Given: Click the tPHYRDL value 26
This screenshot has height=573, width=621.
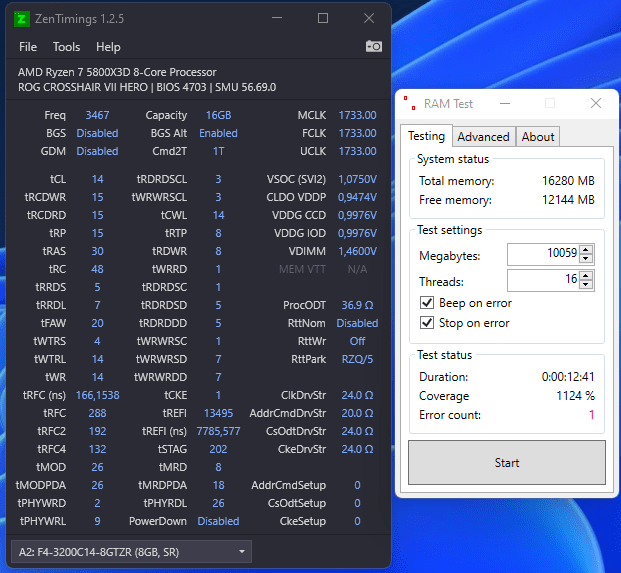Looking at the screenshot, I should (218, 503).
